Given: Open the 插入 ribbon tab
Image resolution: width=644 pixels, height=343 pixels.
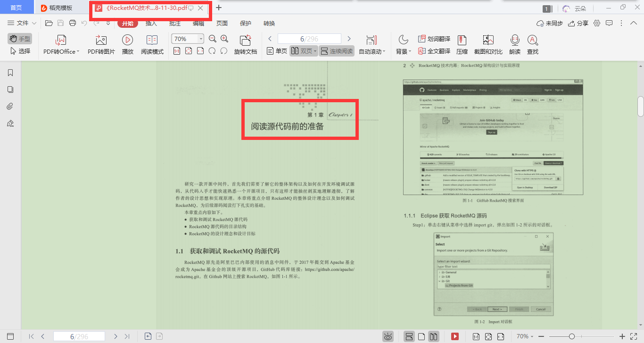Looking at the screenshot, I should point(151,23).
